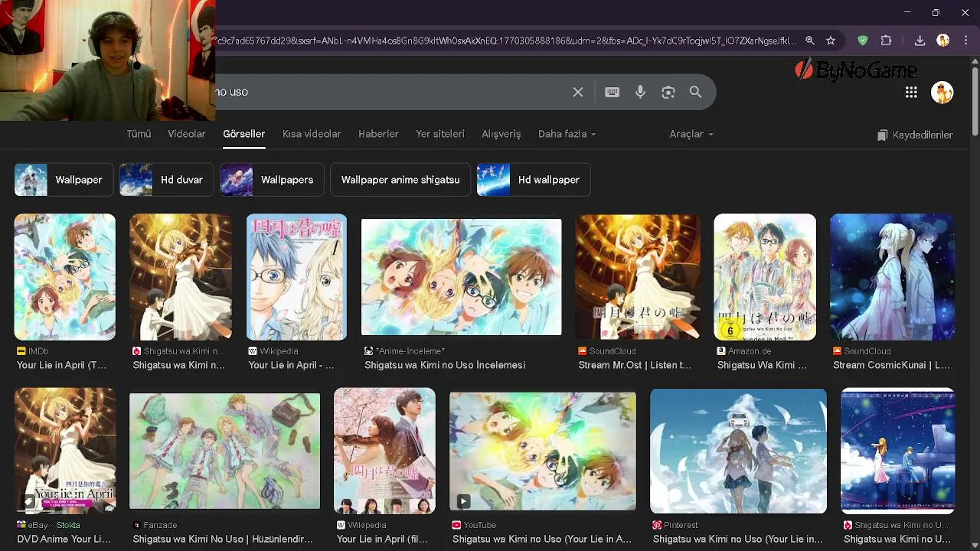Click the Fanzade source label

point(155,525)
